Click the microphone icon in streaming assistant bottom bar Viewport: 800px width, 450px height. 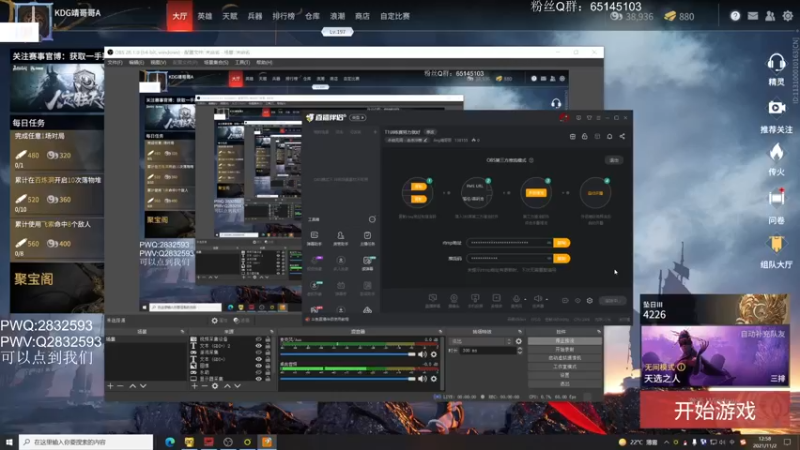[516, 298]
